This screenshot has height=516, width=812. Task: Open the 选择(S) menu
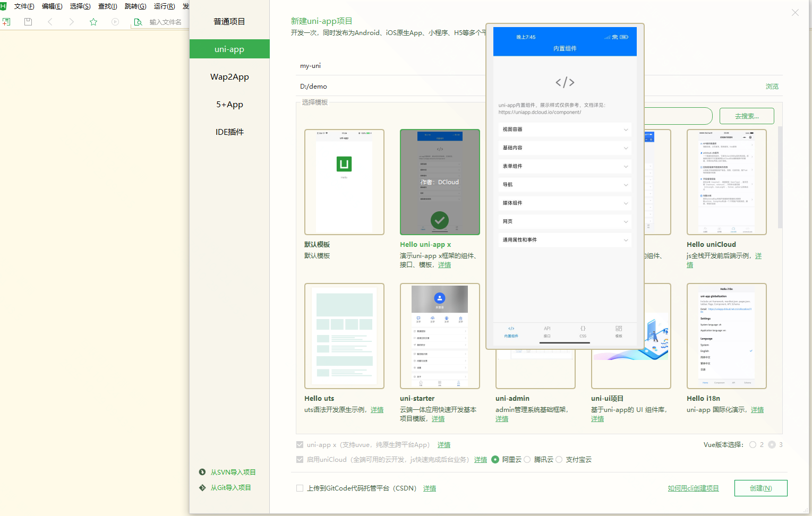tap(80, 6)
